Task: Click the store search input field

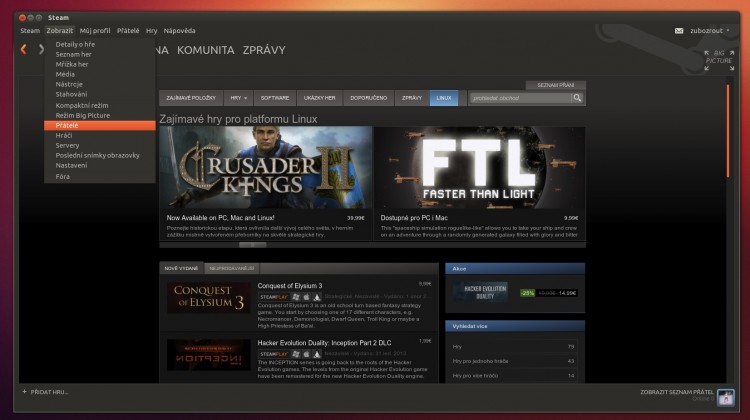Action: coord(520,98)
